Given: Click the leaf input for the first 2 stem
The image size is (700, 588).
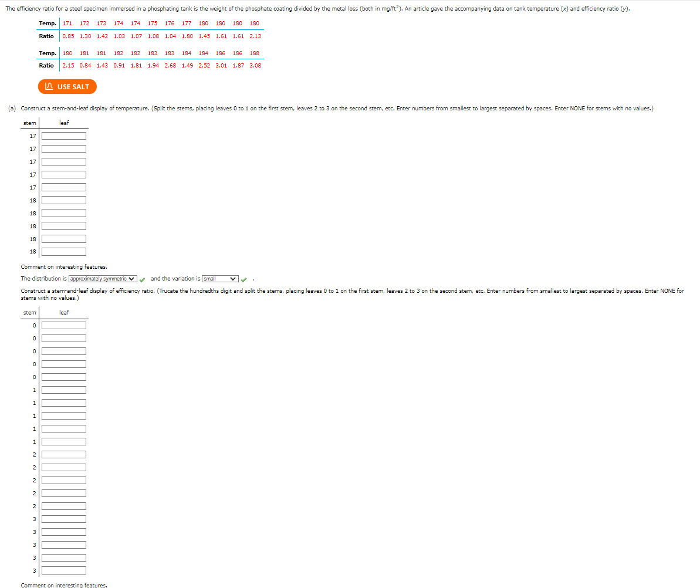Looking at the screenshot, I should point(63,454).
